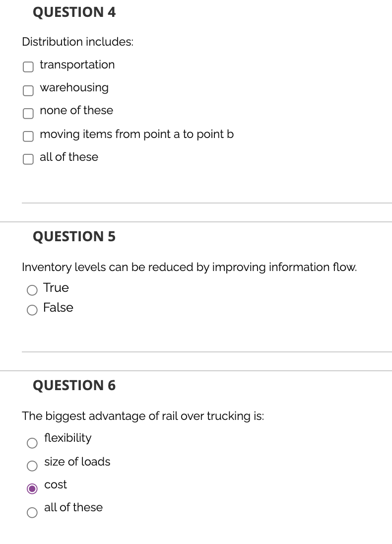Select False for Question 5
This screenshot has height=544, width=392.
(x=32, y=310)
